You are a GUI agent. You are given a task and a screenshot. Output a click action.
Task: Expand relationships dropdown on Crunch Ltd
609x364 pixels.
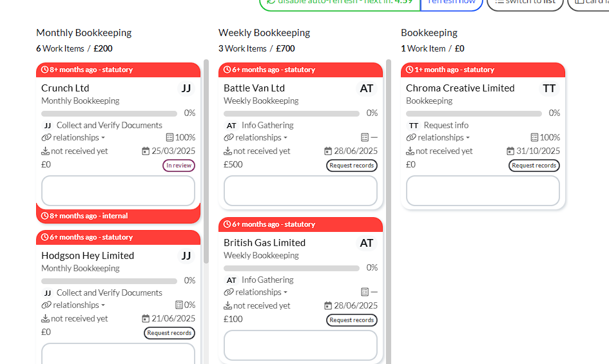[76, 137]
